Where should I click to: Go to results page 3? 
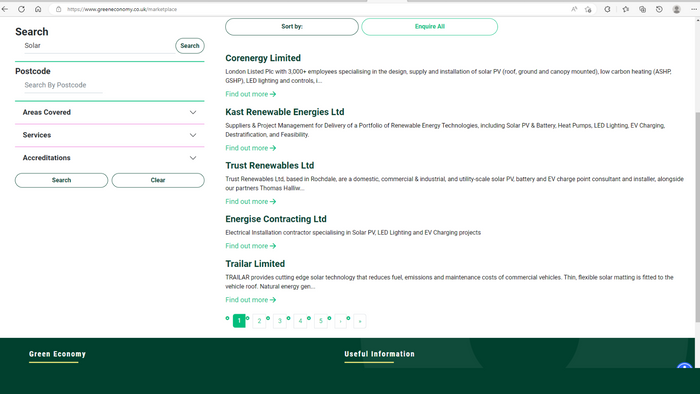(x=280, y=321)
